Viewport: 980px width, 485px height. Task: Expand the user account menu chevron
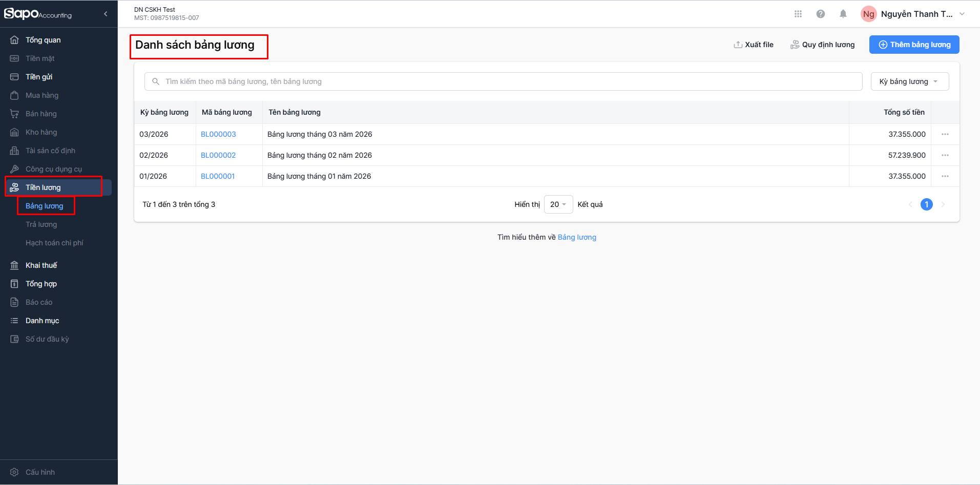(x=962, y=14)
